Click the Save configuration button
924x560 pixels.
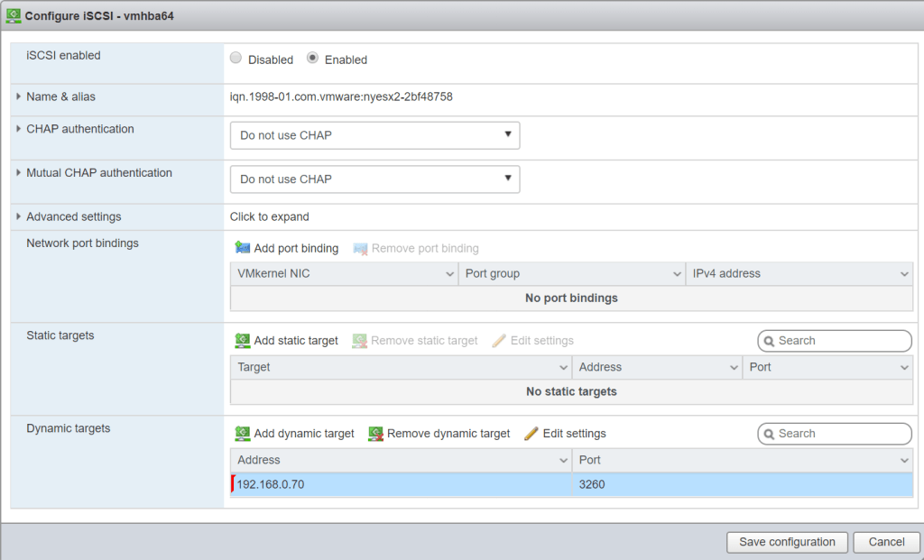coord(787,542)
